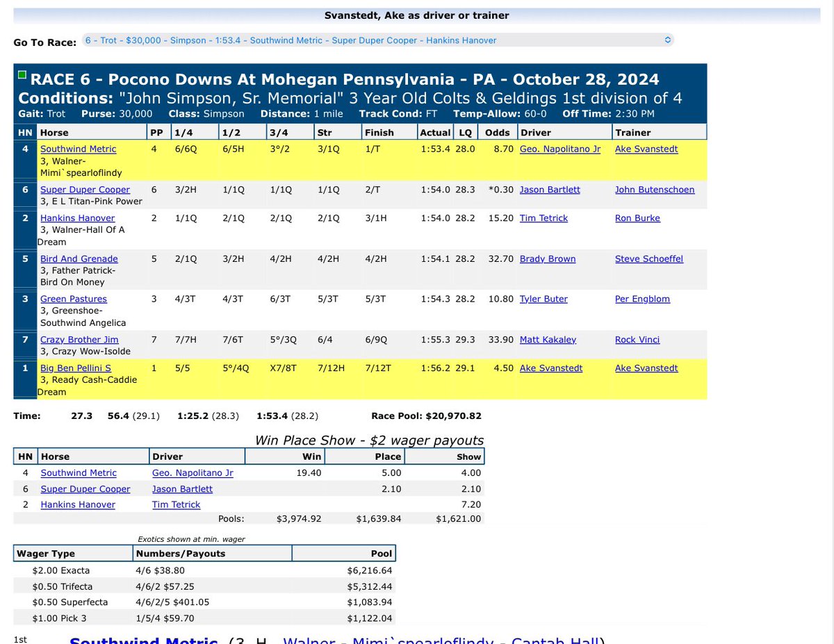Open Tim Tetrick link in the payouts table

(x=176, y=504)
